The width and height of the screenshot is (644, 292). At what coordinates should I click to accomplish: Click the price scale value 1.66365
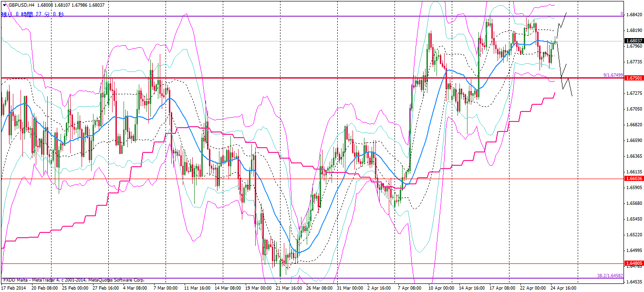(x=634, y=156)
